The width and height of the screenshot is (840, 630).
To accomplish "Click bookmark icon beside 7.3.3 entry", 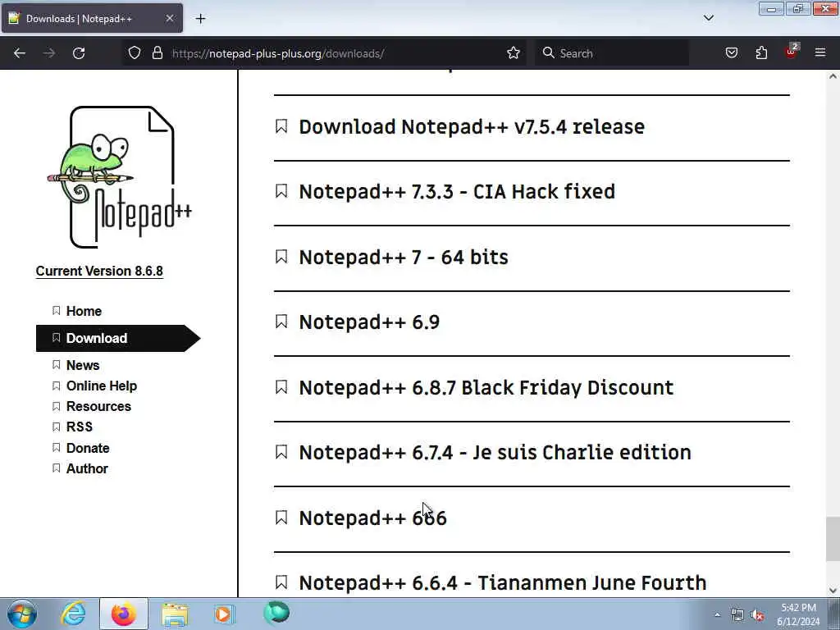I will tap(281, 191).
